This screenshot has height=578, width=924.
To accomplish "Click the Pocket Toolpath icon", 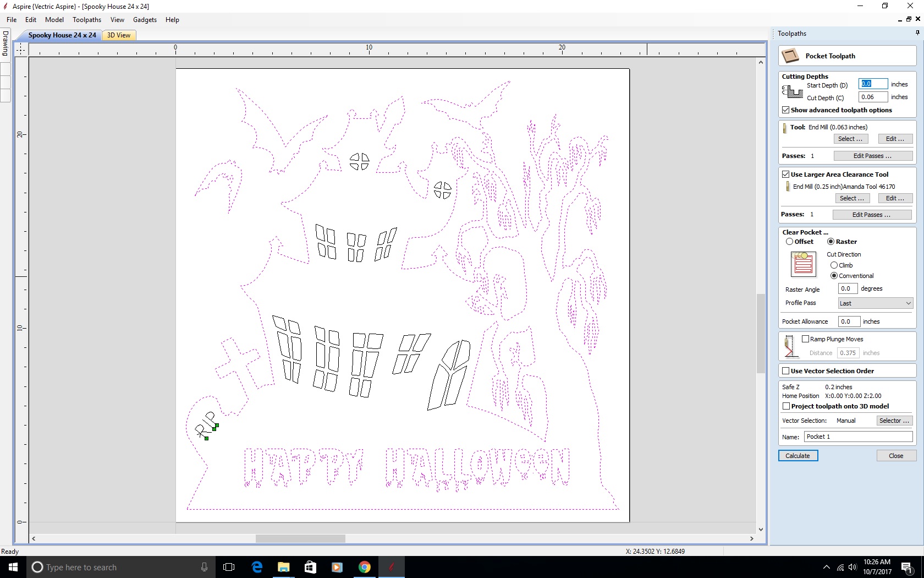I will 790,56.
